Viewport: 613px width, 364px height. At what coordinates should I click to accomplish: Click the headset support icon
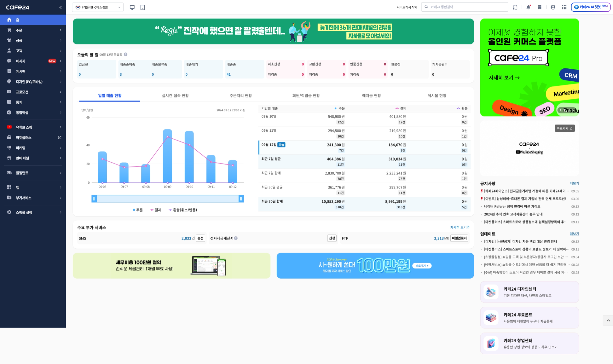[515, 7]
